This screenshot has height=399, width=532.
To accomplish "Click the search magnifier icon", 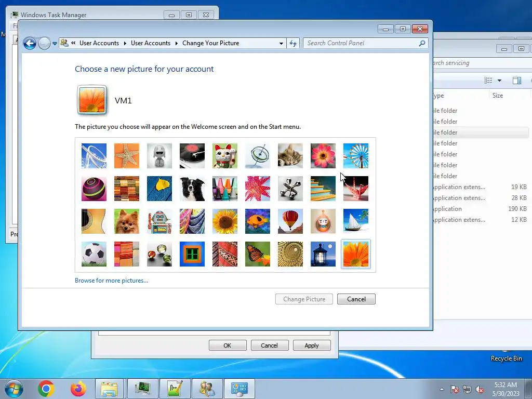I will click(422, 43).
